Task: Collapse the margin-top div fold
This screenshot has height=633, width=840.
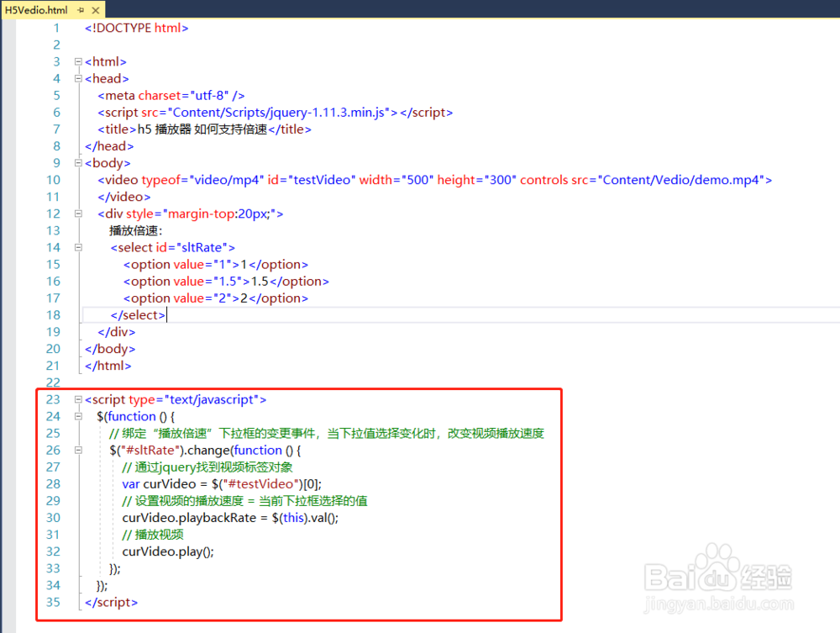Action: (x=78, y=214)
